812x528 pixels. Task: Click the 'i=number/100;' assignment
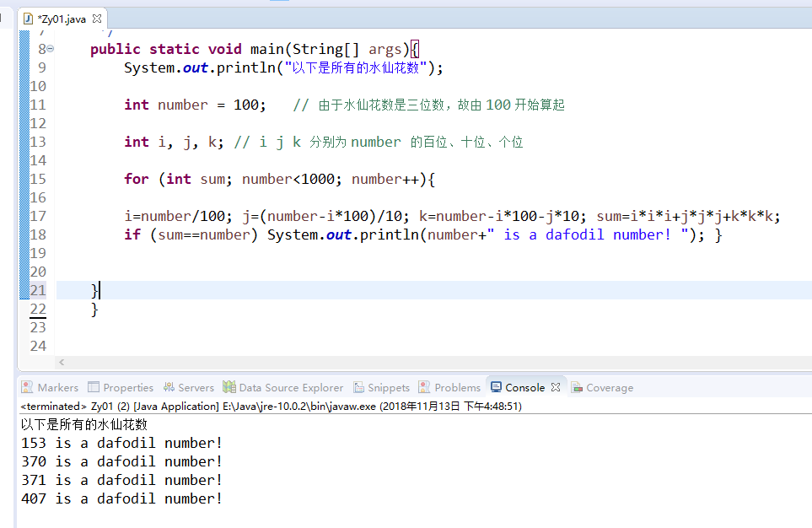click(x=179, y=216)
